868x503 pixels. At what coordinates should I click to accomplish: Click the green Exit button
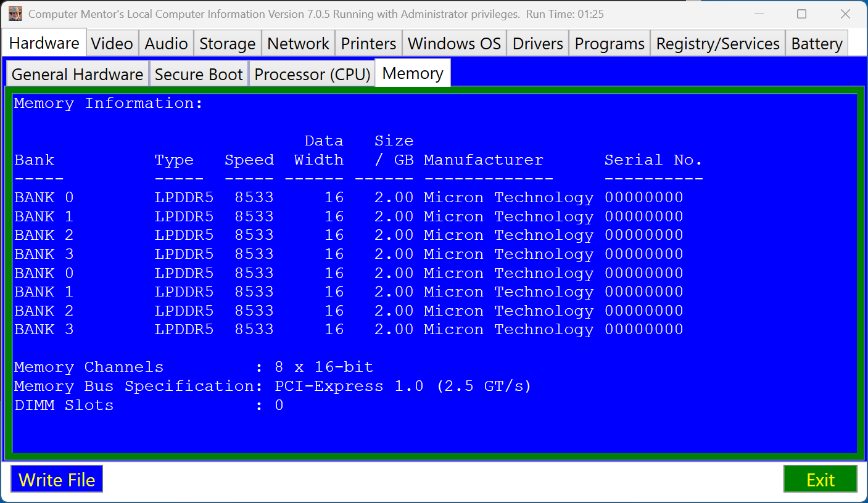coord(820,480)
